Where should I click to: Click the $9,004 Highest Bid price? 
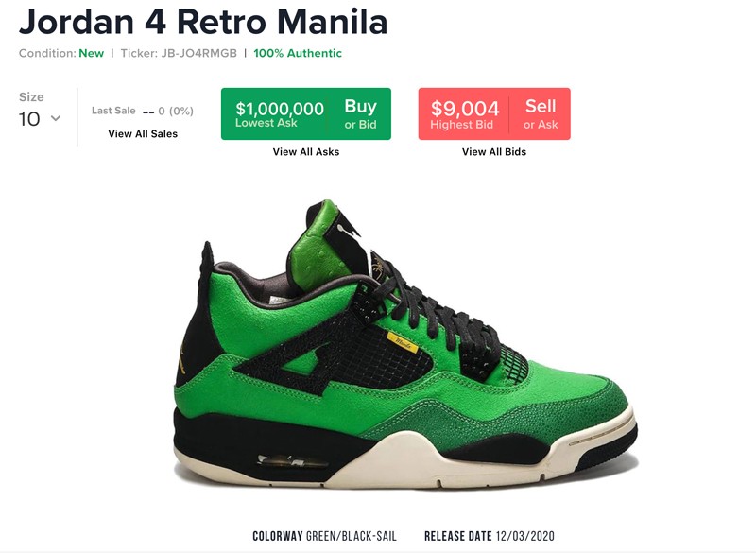(464, 113)
